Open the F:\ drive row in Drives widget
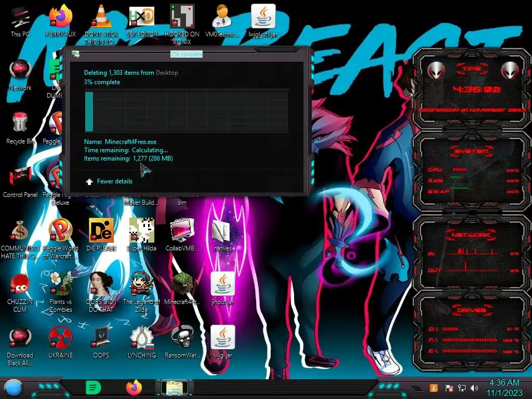The image size is (532, 399). (x=474, y=340)
